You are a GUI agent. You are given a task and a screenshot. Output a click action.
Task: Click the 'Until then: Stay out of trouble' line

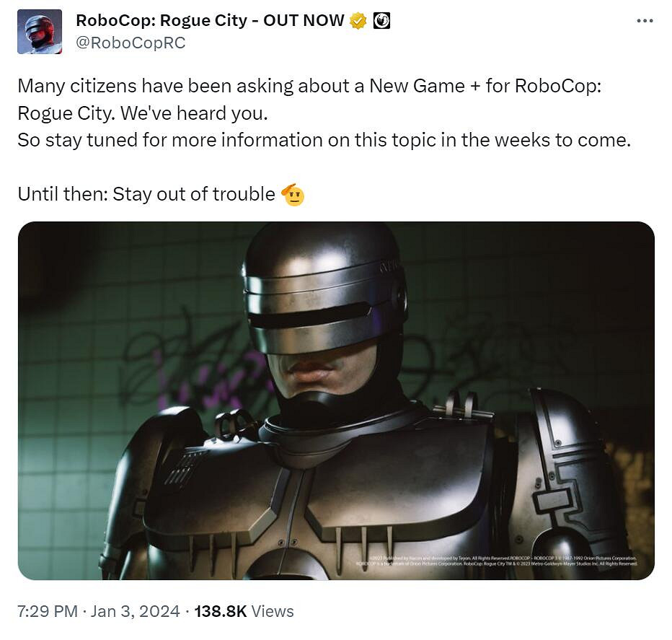click(146, 194)
